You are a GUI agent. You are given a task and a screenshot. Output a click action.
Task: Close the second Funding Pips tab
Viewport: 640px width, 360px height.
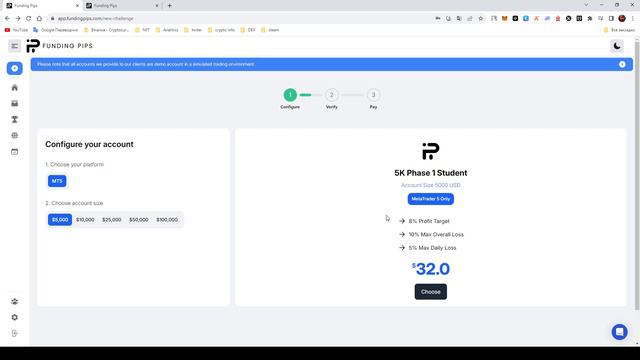[x=157, y=6]
